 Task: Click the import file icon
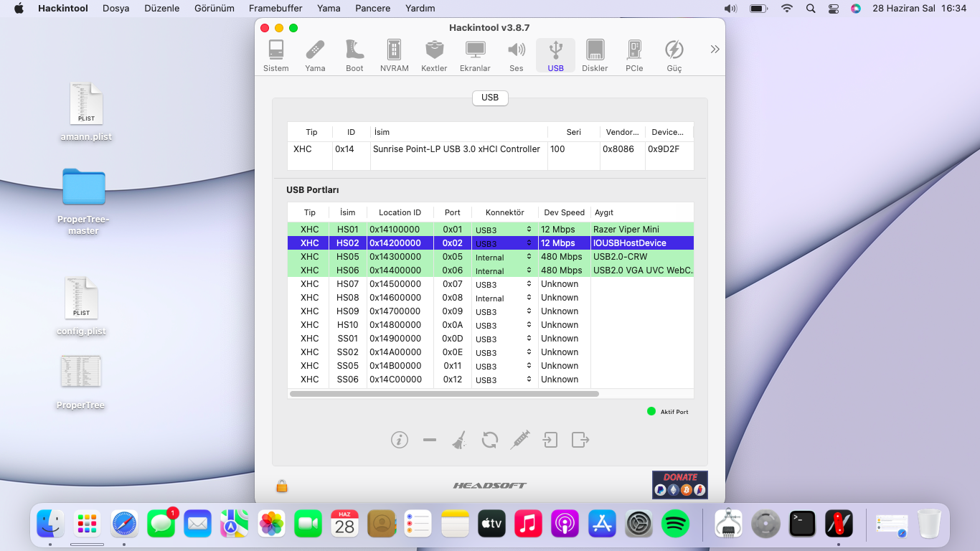click(x=550, y=440)
